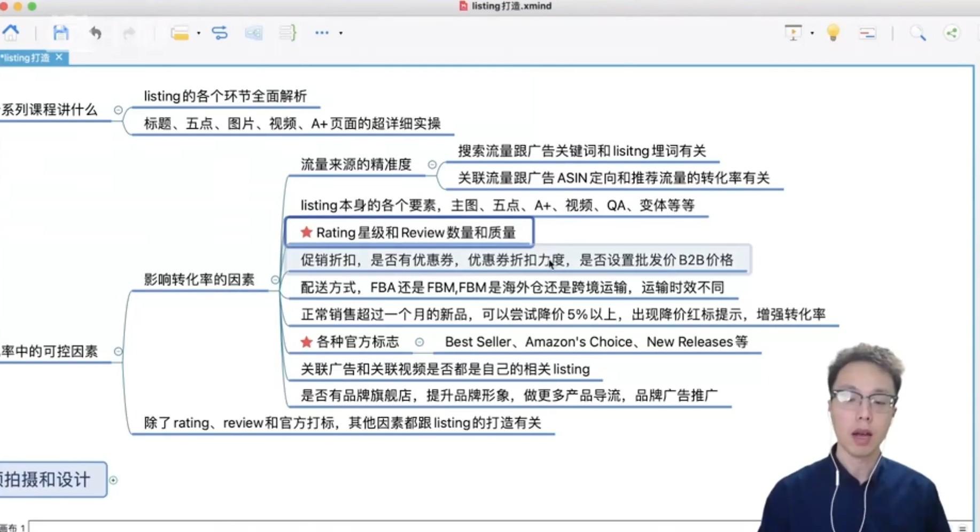Click the light bulb tips icon
The image size is (980, 532).
coord(834,33)
